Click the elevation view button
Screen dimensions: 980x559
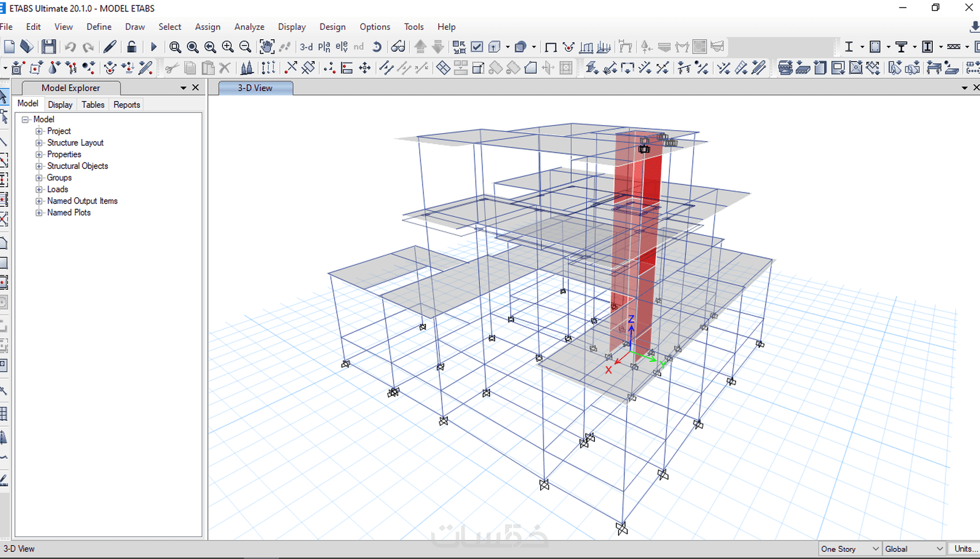pyautogui.click(x=342, y=47)
